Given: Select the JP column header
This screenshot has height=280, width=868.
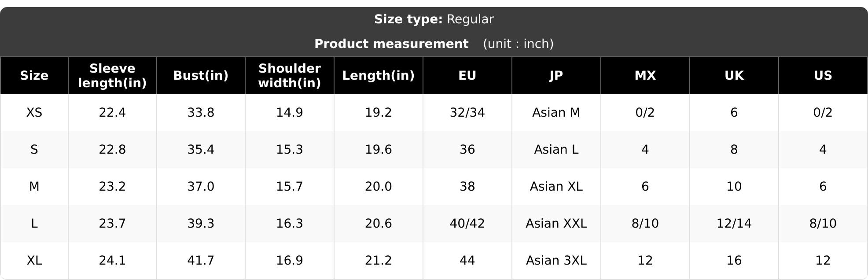Looking at the screenshot, I should click(x=556, y=76).
